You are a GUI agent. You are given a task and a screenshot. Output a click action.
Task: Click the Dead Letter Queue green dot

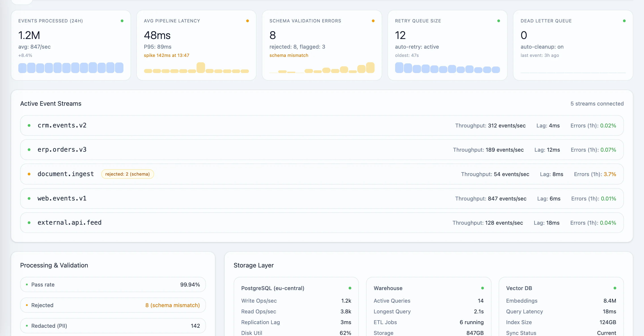coord(625,21)
